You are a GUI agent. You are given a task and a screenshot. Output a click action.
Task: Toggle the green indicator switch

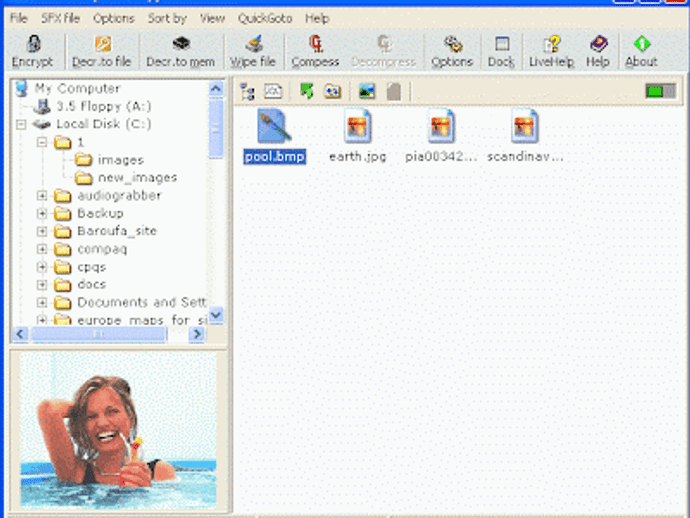tap(661, 91)
